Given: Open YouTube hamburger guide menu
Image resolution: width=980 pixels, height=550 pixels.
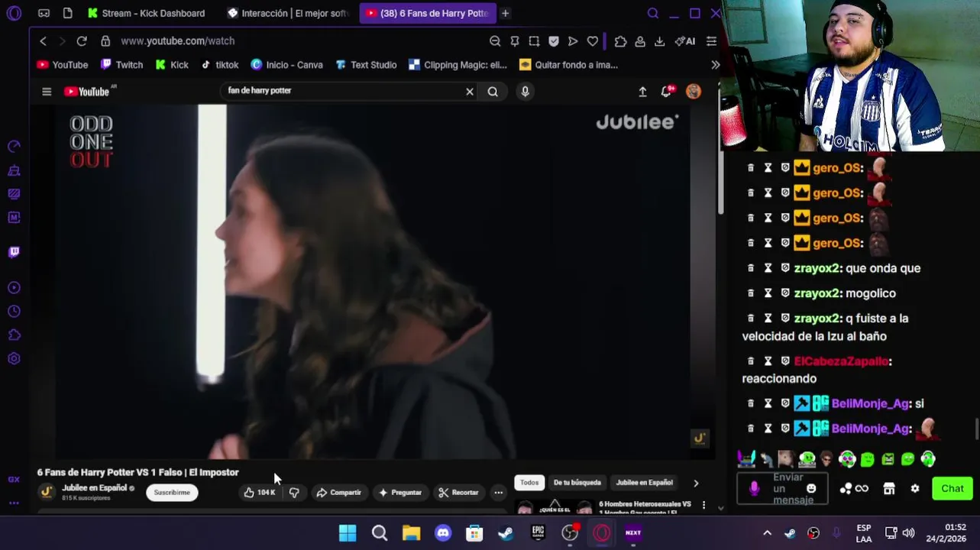Looking at the screenshot, I should click(x=47, y=92).
